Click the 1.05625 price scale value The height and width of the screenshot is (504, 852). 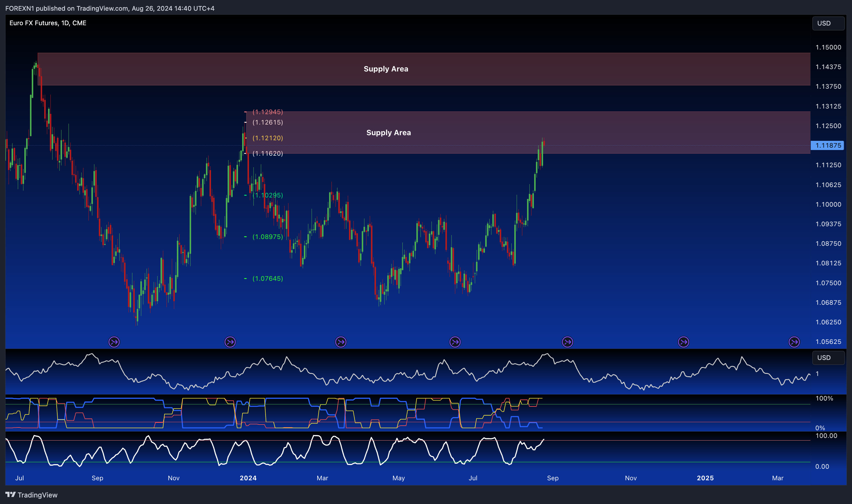point(828,342)
